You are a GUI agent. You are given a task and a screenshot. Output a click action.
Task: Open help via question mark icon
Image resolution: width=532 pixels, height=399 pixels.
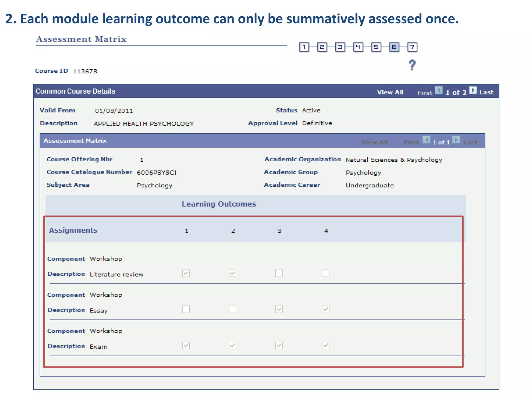[412, 65]
